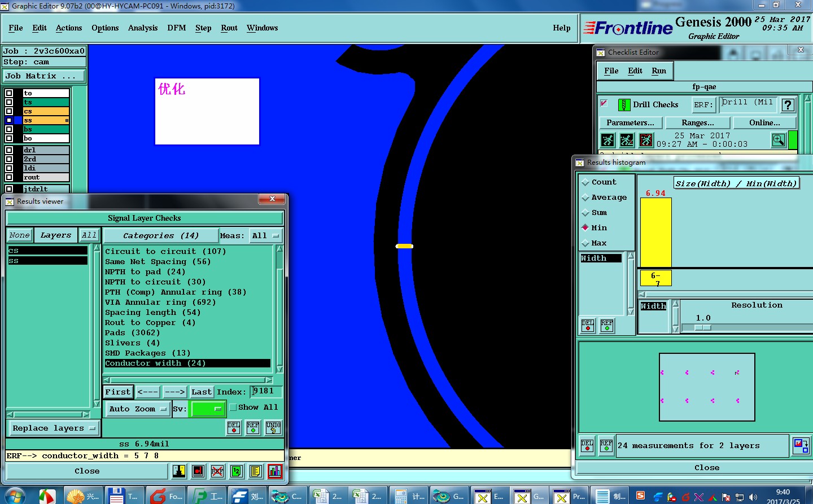813x504 pixels.
Task: Open the Options menu
Action: 105,28
